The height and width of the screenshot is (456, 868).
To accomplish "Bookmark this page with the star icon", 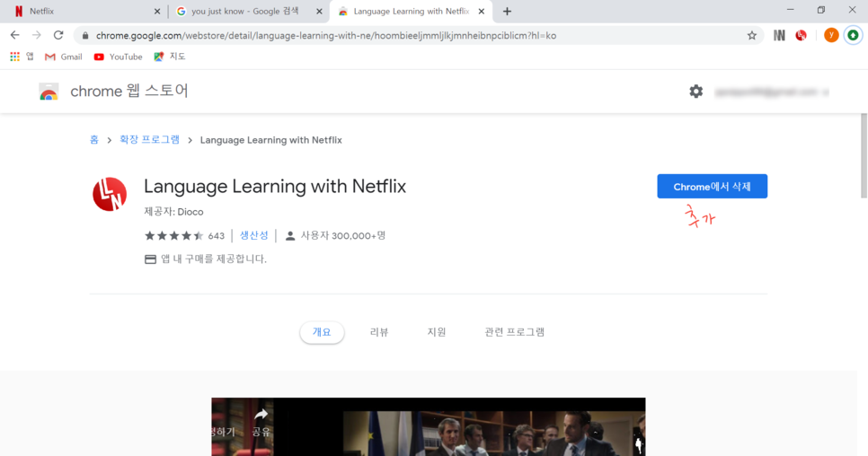I will coord(752,35).
